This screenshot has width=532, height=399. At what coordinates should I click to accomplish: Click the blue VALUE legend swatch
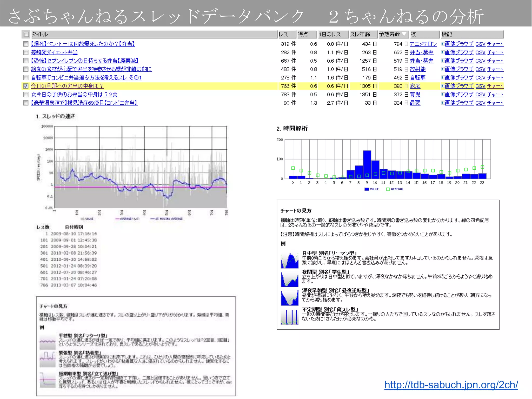pos(367,189)
